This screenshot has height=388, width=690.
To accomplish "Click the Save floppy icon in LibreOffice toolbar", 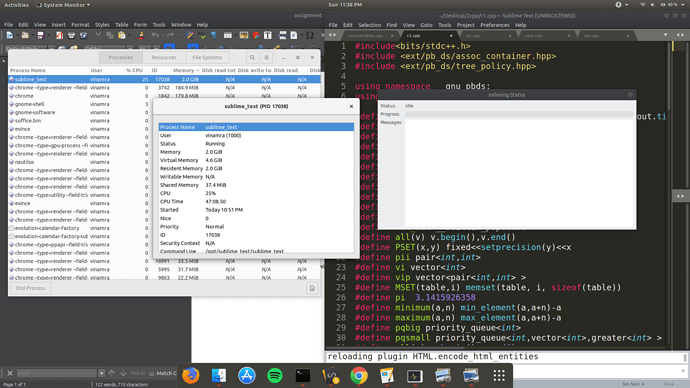I will click(40, 35).
